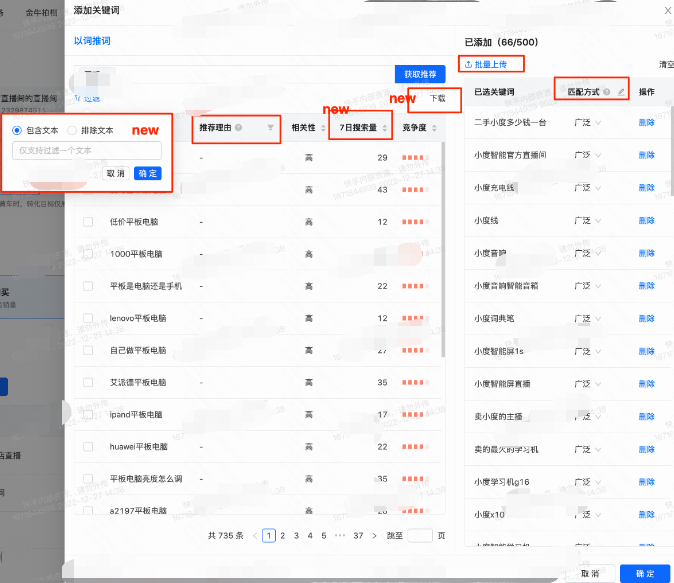Check the box for 1000平板电脑

pyautogui.click(x=88, y=254)
